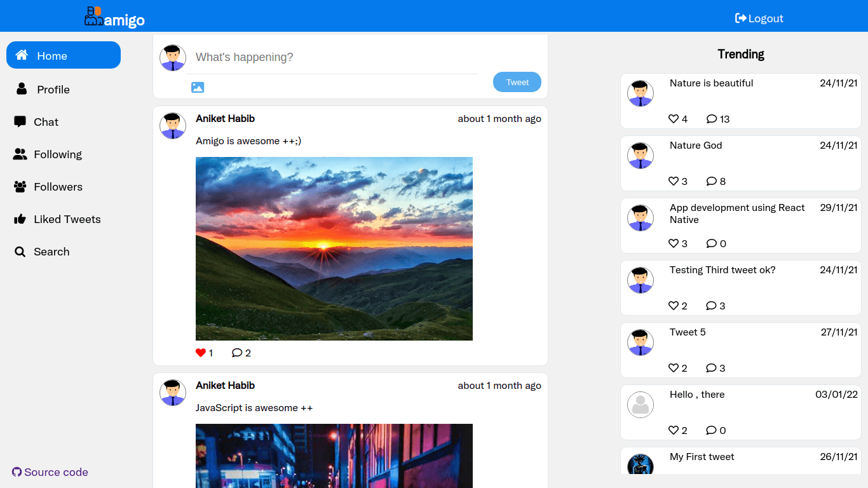Viewport: 868px width, 488px height.
Task: Log out using the Logout link
Action: (x=759, y=18)
